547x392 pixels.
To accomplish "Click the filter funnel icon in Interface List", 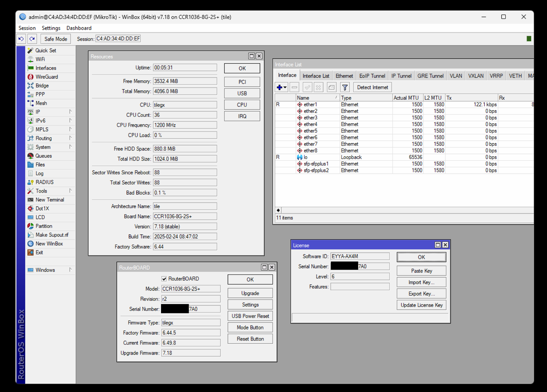I will click(345, 87).
